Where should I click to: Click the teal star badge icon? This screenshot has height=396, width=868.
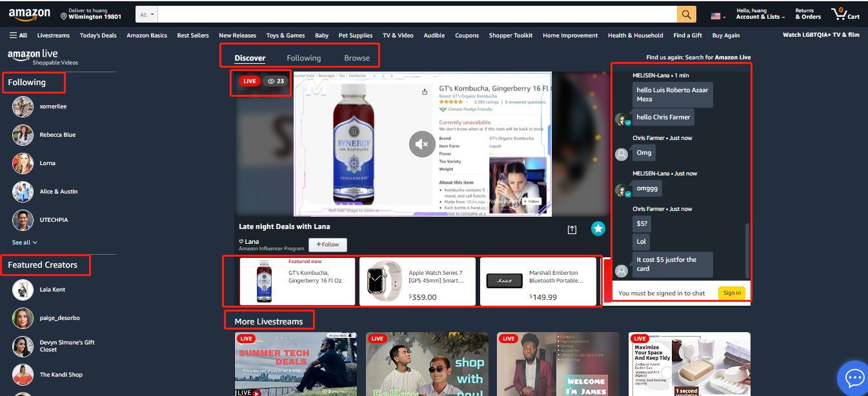tap(598, 229)
